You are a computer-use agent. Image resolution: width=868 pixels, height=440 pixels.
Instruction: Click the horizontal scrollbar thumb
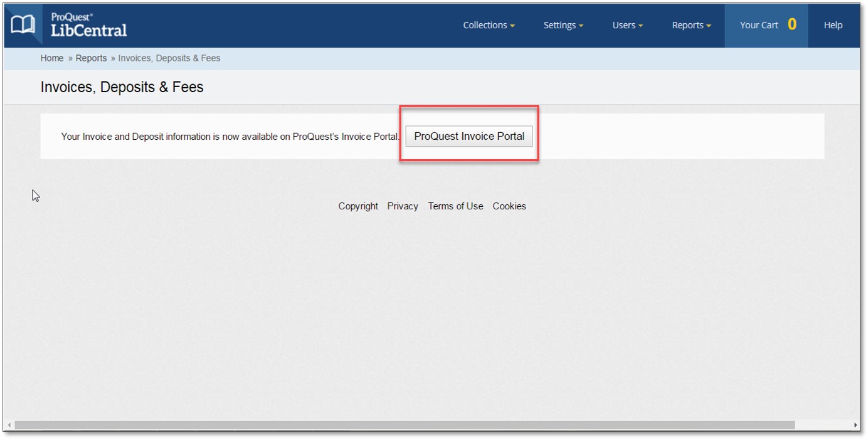pyautogui.click(x=405, y=425)
